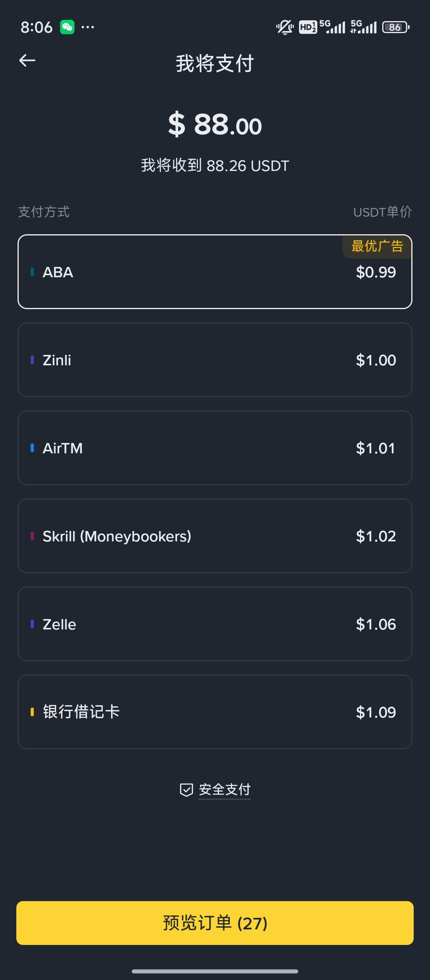Tap the WeChat notification icon
430x980 pixels.
click(x=67, y=27)
